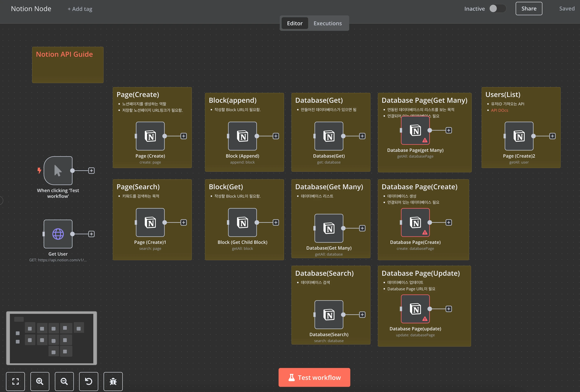Open the Page (Create) Notion node

[x=150, y=136]
